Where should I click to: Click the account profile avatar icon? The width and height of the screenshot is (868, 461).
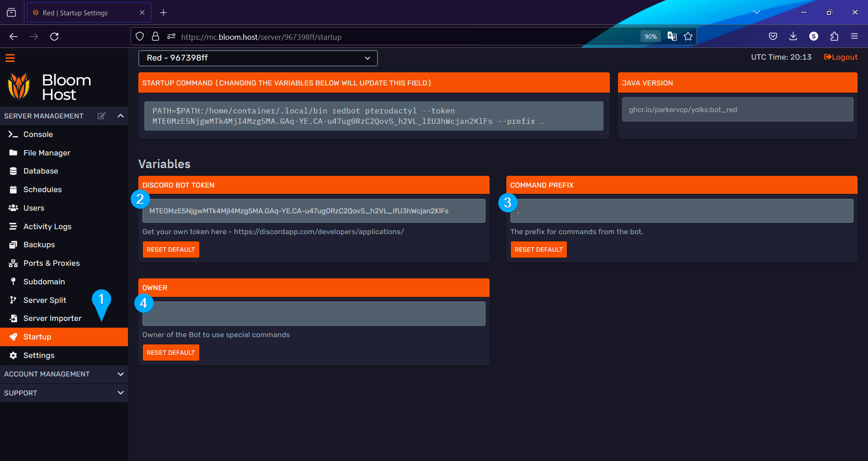click(x=814, y=37)
